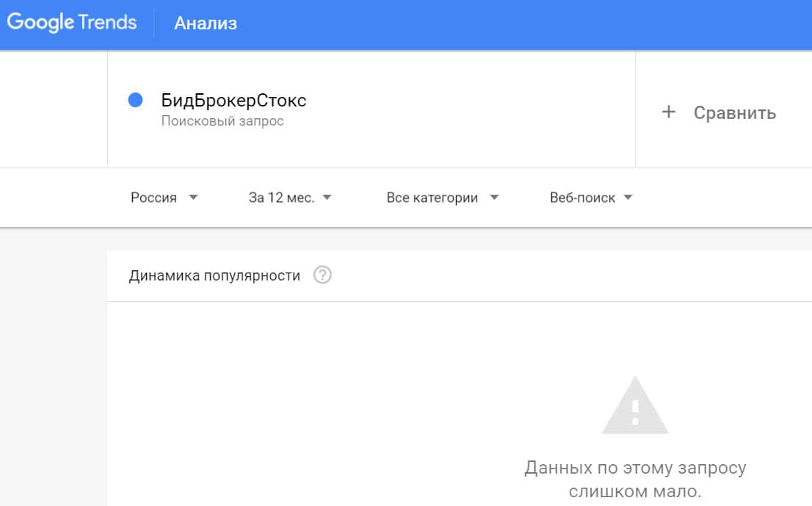The image size is (812, 506).
Task: Click the arrow next to Россия
Action: (x=193, y=198)
